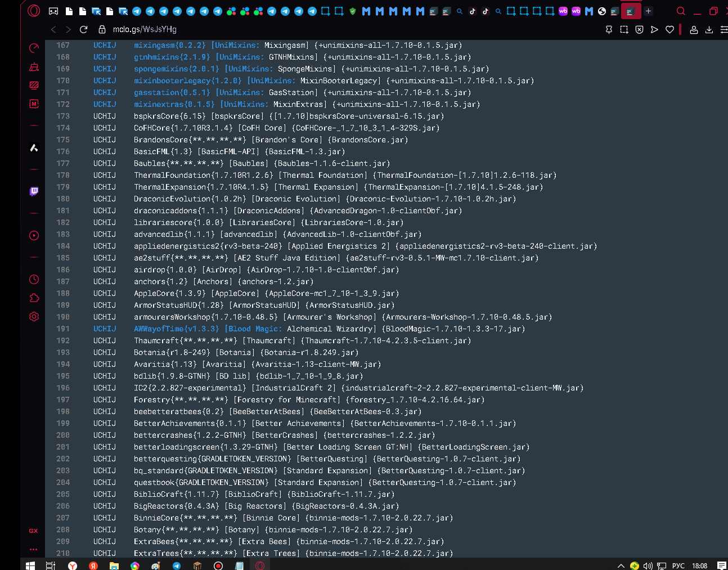Open File Explorer from taskbar
This screenshot has height=570, width=728.
point(114,565)
